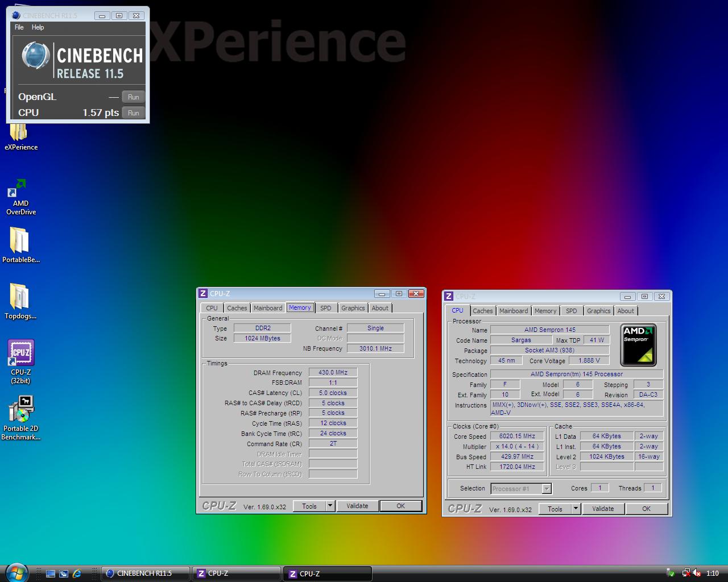Switch to CPU tab in the Memory window

tap(212, 308)
